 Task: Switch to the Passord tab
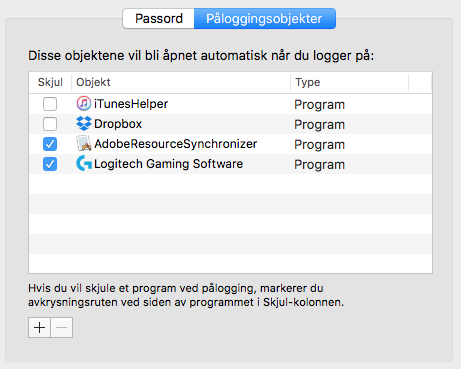pyautogui.click(x=159, y=19)
